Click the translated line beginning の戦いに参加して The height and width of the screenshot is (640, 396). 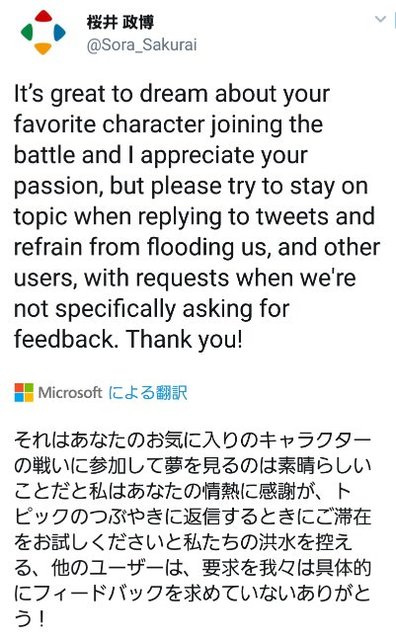point(193,466)
